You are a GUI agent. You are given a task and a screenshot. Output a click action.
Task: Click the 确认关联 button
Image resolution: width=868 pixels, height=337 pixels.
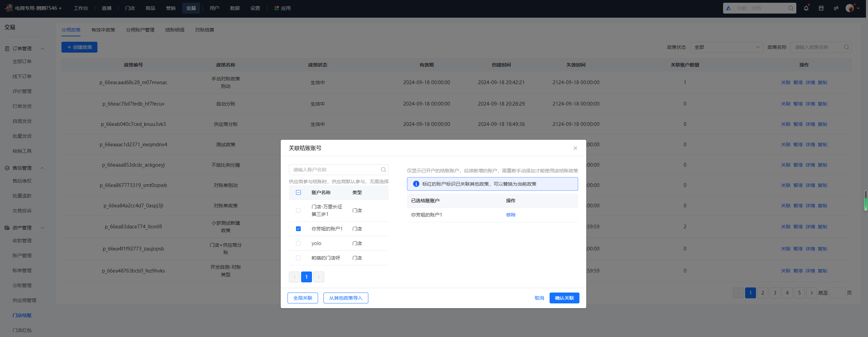point(564,298)
